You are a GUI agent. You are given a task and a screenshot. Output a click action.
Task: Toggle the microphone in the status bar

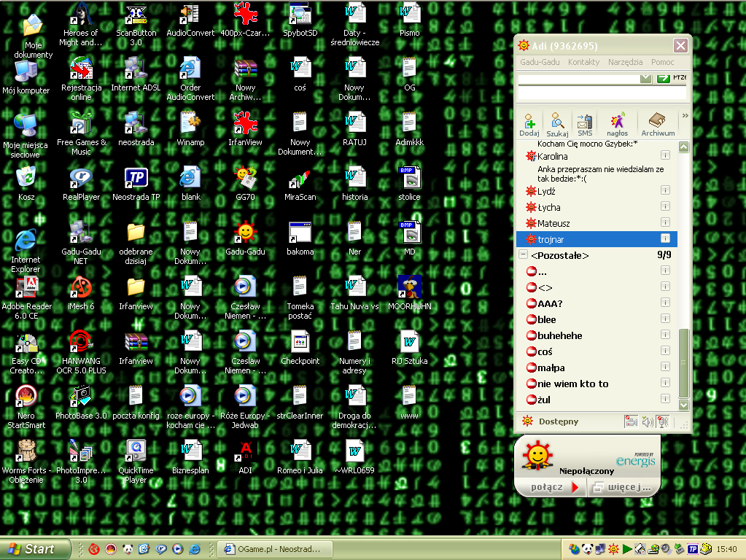[x=662, y=421]
